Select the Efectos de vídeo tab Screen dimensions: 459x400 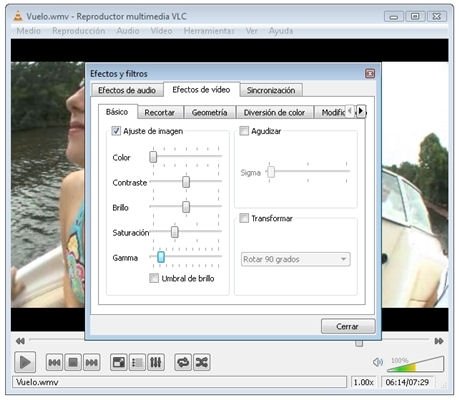tap(201, 90)
